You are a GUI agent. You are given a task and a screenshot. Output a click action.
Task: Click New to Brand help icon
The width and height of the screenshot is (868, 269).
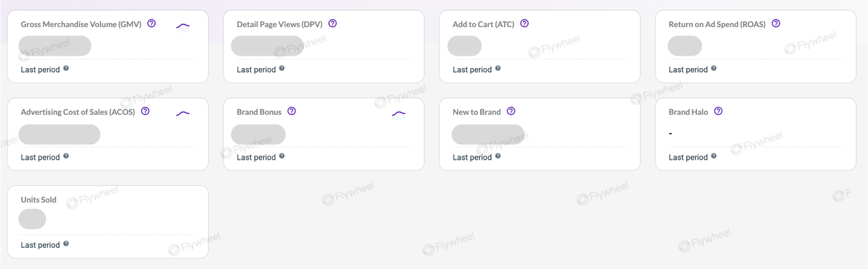tap(511, 111)
